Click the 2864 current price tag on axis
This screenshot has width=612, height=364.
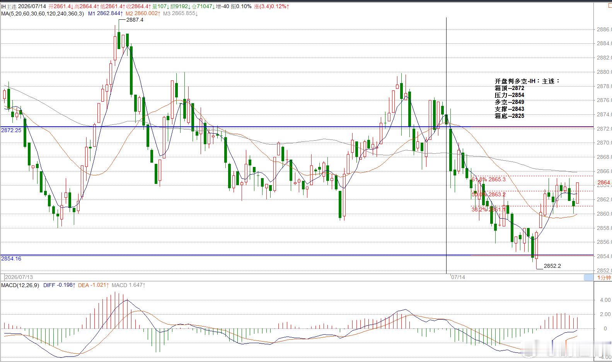pyautogui.click(x=604, y=182)
